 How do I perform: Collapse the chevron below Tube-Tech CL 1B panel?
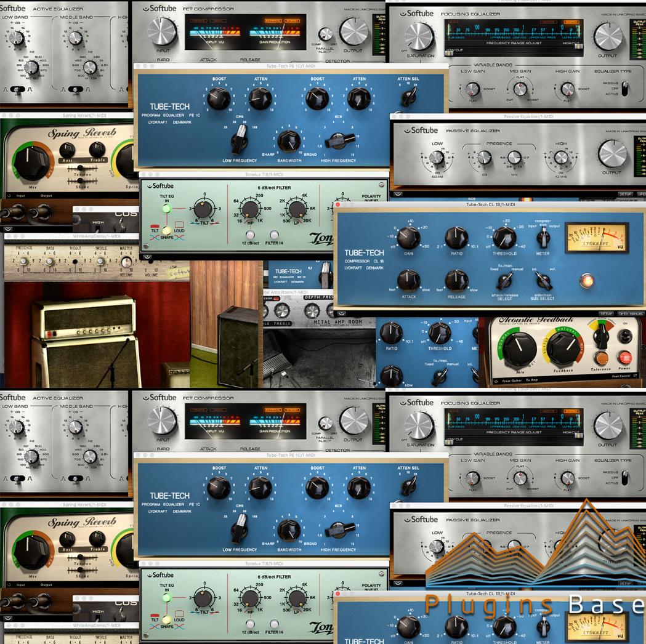[341, 313]
